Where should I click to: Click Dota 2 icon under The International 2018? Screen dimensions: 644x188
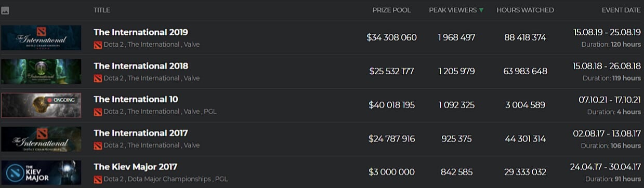[97, 78]
